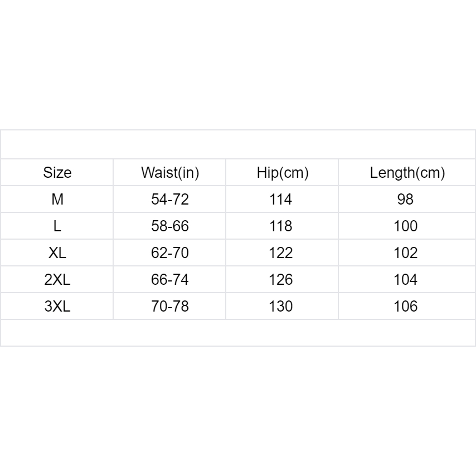Select the Length(cm) header cell
The image size is (476, 476).
point(407,173)
